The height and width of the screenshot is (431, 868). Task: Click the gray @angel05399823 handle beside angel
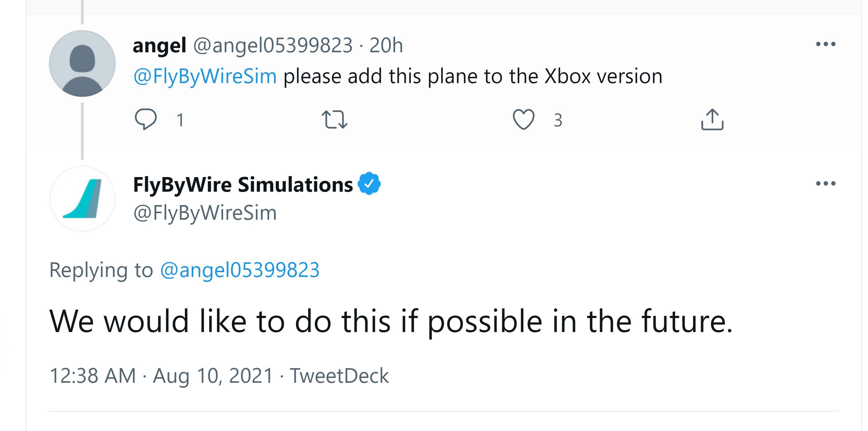coord(273,45)
